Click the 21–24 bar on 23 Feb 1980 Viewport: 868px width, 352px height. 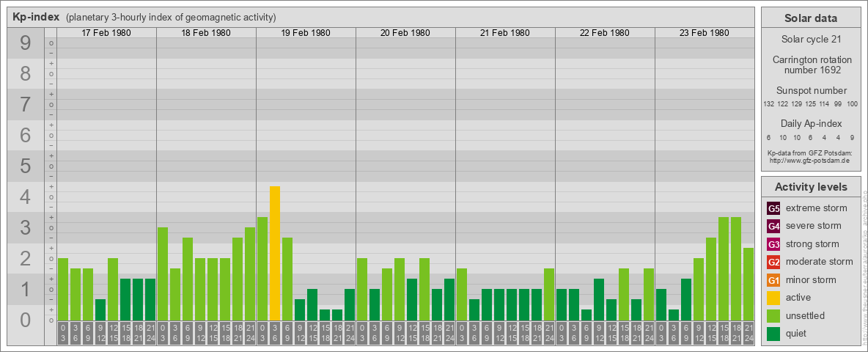(748, 285)
